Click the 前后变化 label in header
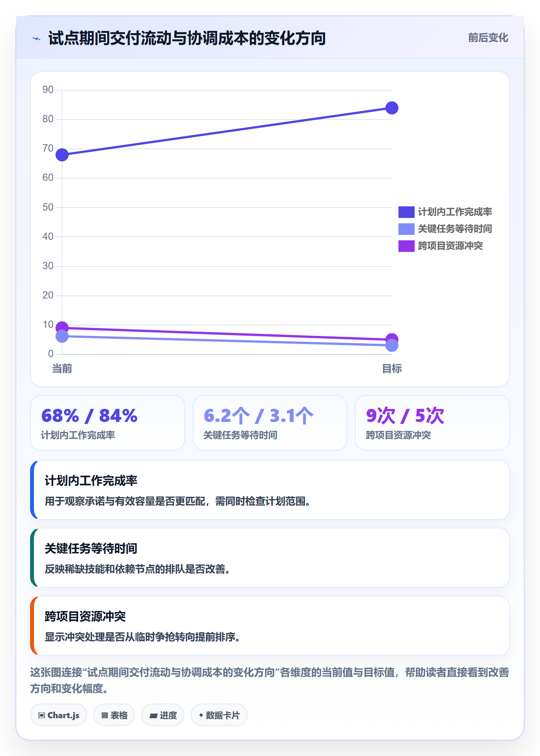The image size is (540, 756). click(488, 38)
